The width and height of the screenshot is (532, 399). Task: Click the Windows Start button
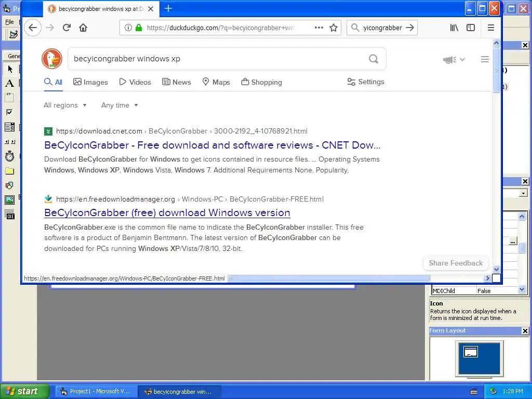tap(24, 391)
